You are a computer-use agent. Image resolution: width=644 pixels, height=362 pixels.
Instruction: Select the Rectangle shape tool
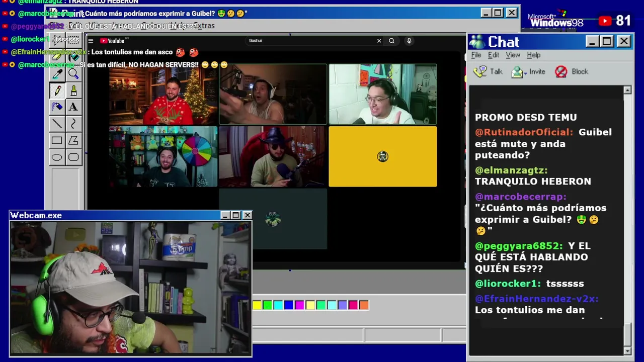[x=57, y=141]
